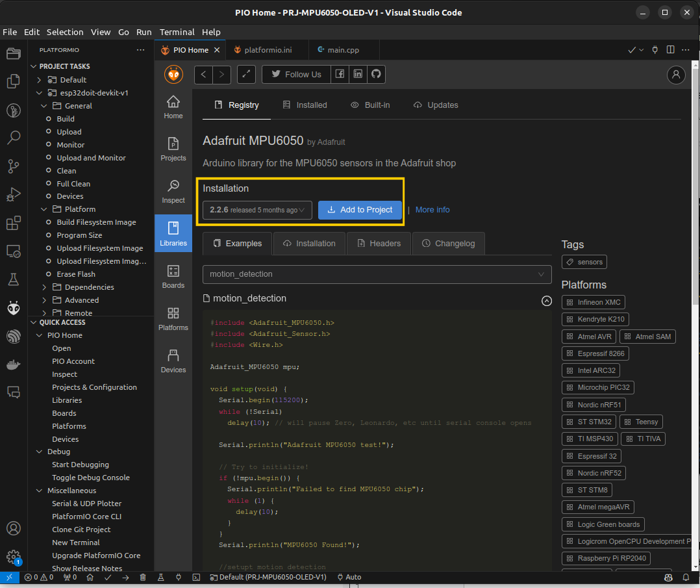Run the Upload and Monitor task

[91, 158]
